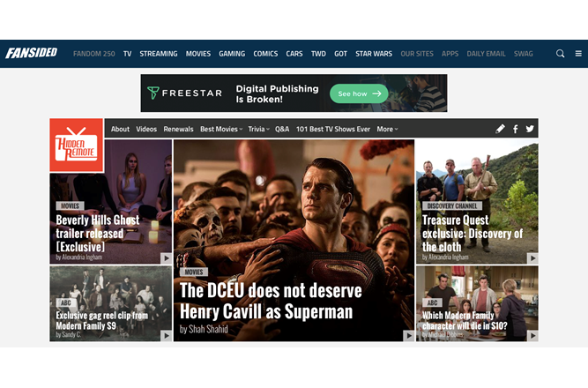The image size is (588, 388).
Task: Open the SWAG menu item
Action: pos(524,54)
